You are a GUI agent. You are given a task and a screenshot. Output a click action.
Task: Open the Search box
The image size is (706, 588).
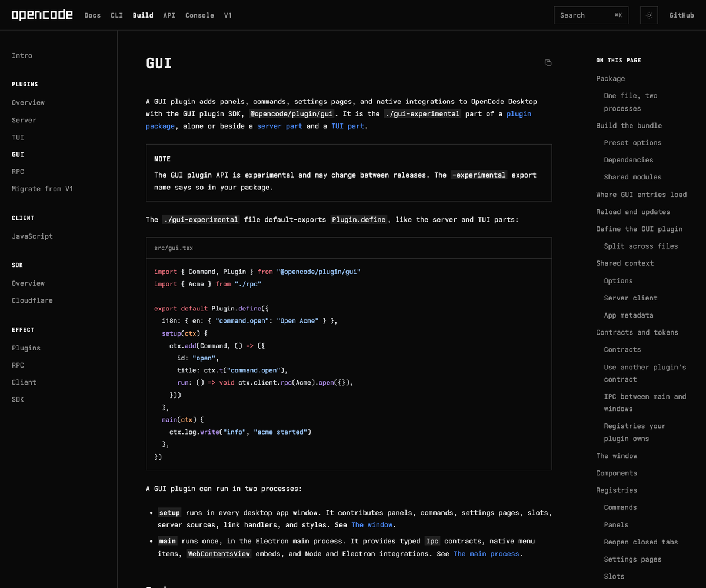591,15
